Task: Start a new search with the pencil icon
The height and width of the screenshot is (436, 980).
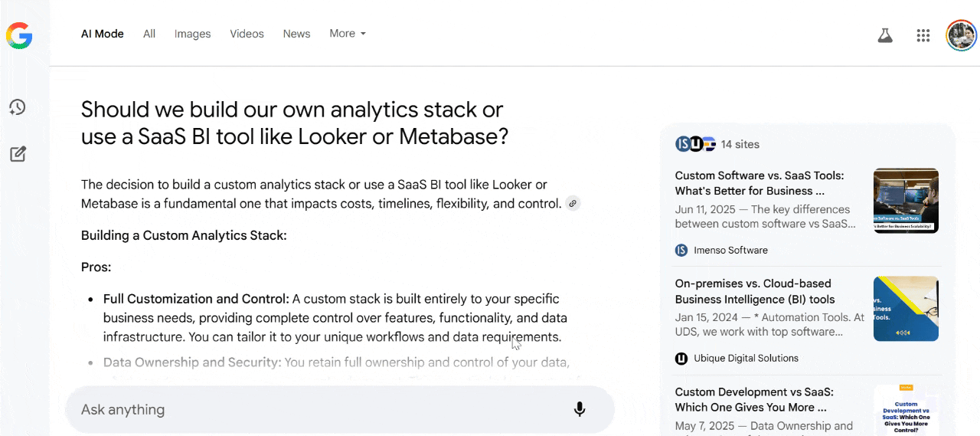Action: coord(18,154)
